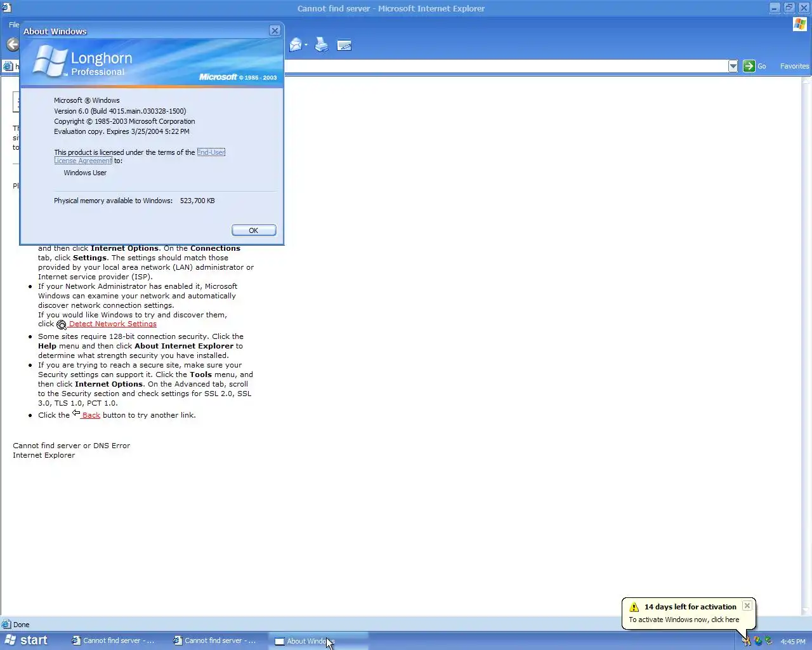Click the small back arrow icon before Back link
Screen dimensions: 812x650
pos(76,413)
